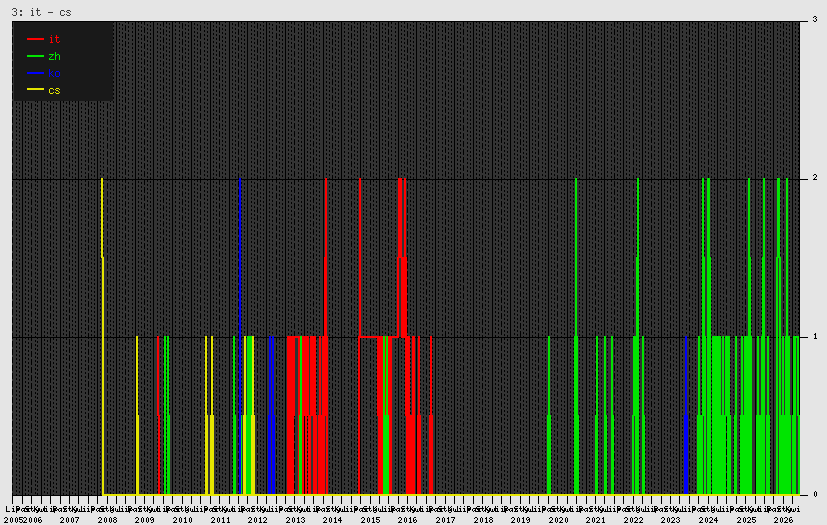Image resolution: width=827 pixels, height=525 pixels.
Task: Click the y-axis value 1
Action: [x=815, y=336]
